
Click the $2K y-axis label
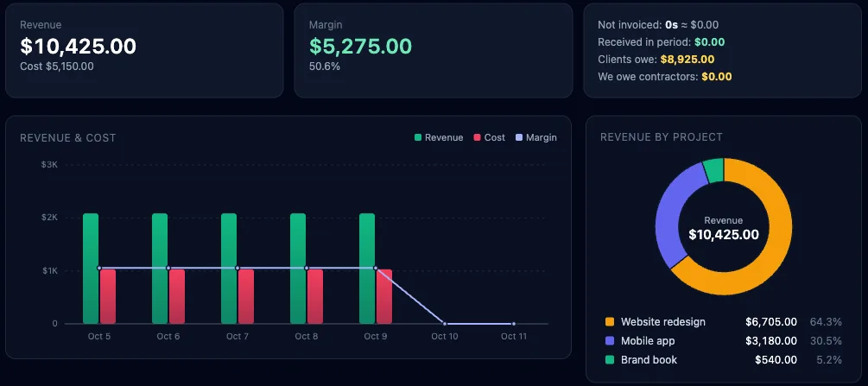(49, 218)
